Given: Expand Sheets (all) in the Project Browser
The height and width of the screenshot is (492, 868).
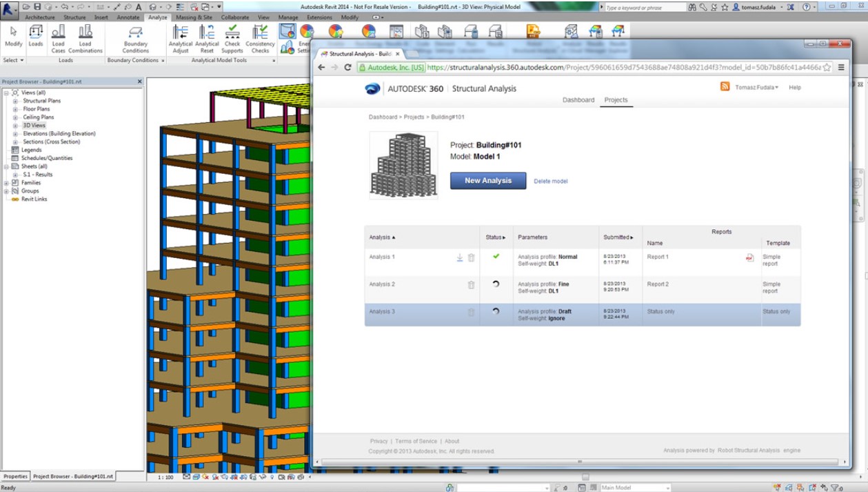Looking at the screenshot, I should point(6,166).
